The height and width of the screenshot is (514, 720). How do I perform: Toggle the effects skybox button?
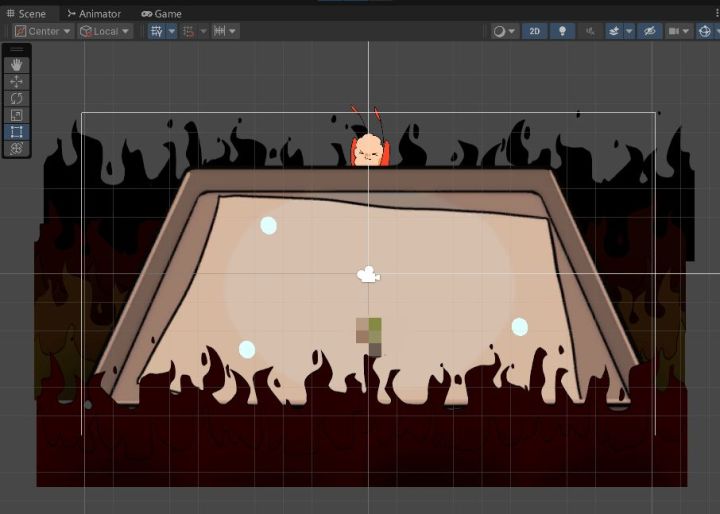[614, 31]
